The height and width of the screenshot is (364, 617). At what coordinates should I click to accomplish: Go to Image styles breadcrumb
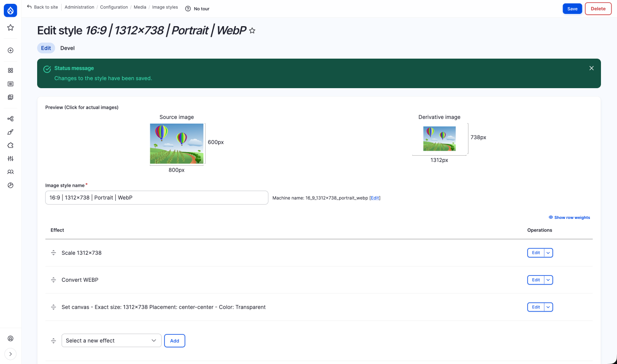(x=165, y=7)
